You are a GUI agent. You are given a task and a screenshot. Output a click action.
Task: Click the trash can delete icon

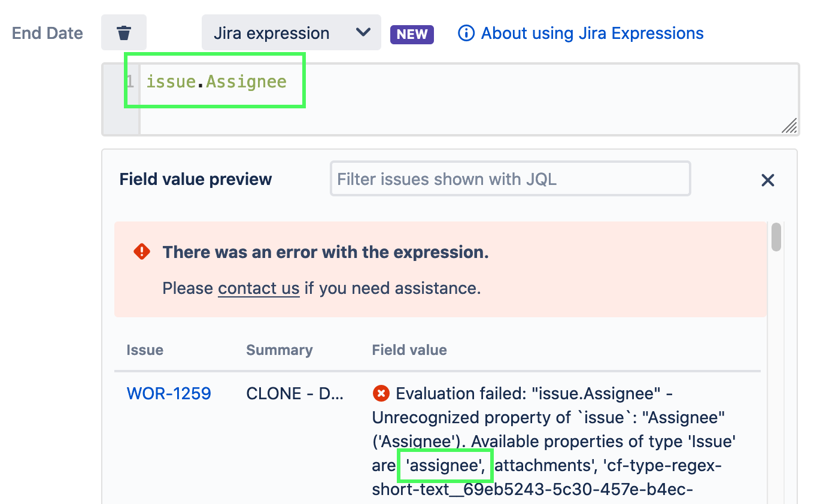(x=124, y=33)
